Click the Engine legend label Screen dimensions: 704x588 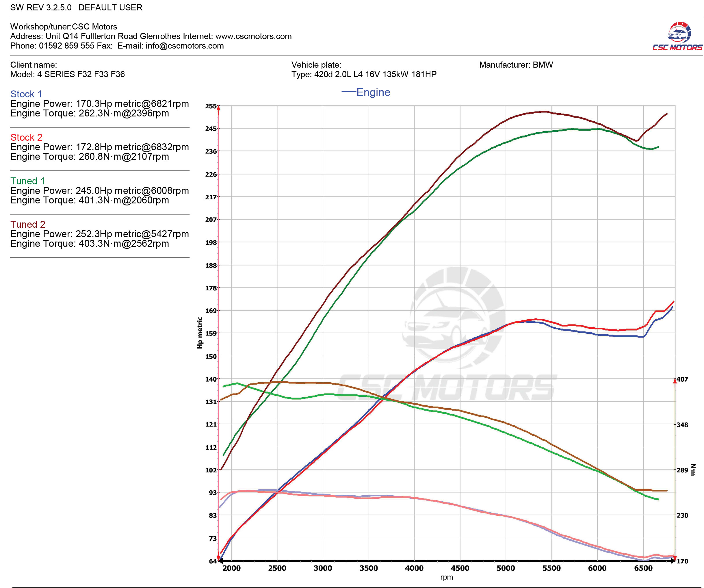pyautogui.click(x=373, y=92)
